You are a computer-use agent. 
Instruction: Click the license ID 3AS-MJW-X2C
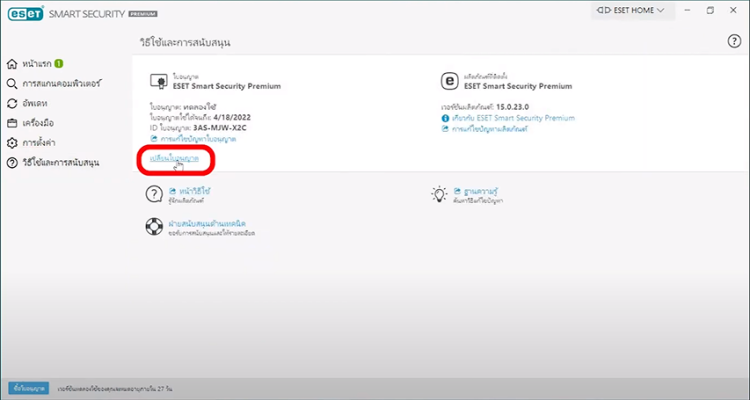pyautogui.click(x=220, y=128)
